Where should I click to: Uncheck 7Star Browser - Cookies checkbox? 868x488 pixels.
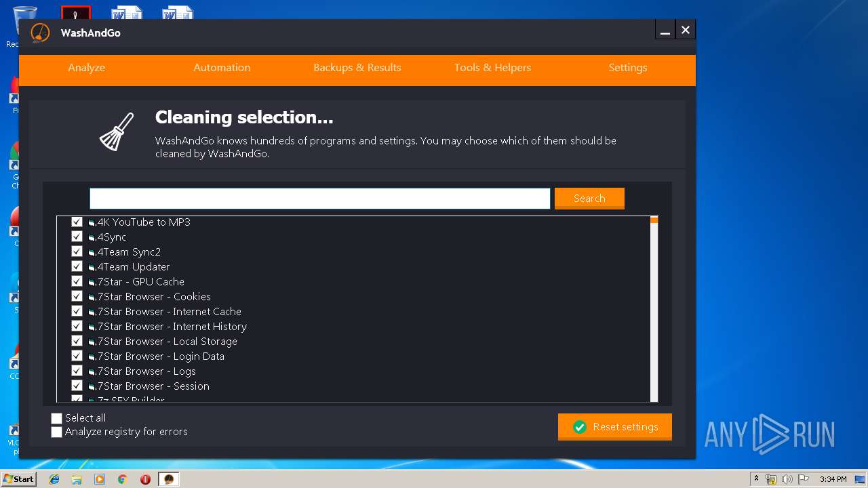coord(77,296)
